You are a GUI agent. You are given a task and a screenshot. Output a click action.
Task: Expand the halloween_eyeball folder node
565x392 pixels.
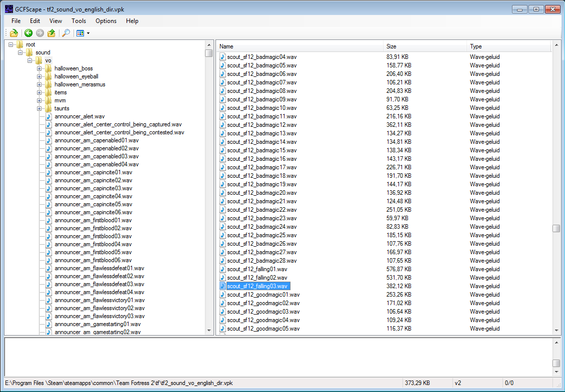[x=39, y=76]
